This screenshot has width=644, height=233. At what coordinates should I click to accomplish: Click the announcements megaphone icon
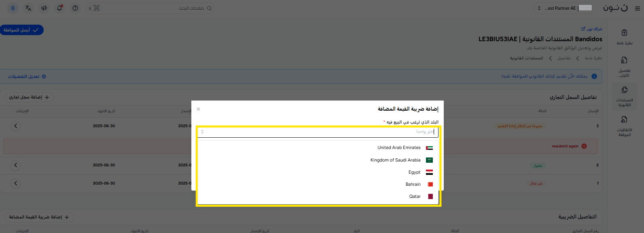[x=44, y=8]
